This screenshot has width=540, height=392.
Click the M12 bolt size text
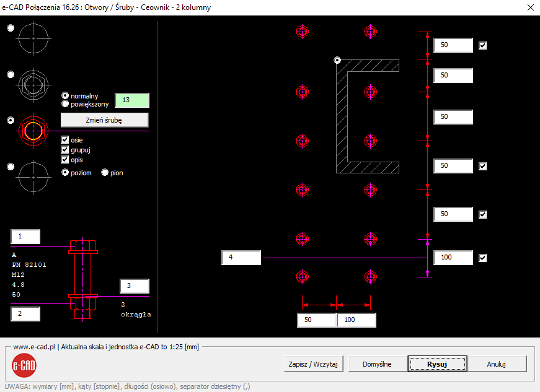pyautogui.click(x=18, y=275)
